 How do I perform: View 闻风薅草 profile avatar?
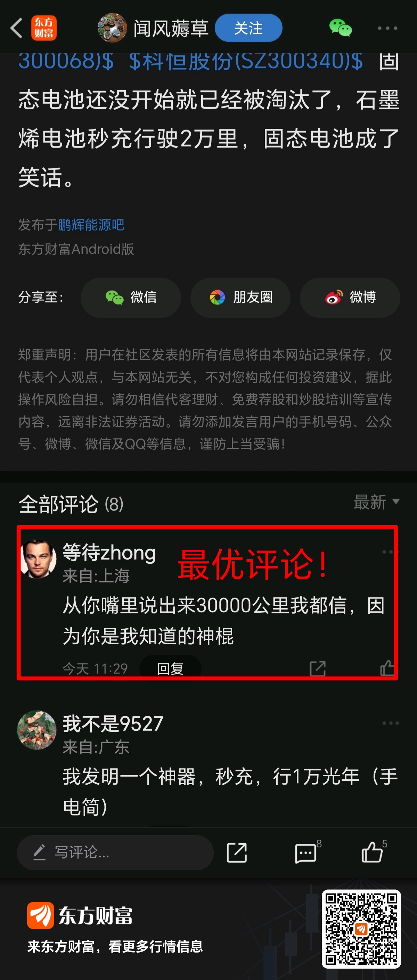(x=112, y=28)
